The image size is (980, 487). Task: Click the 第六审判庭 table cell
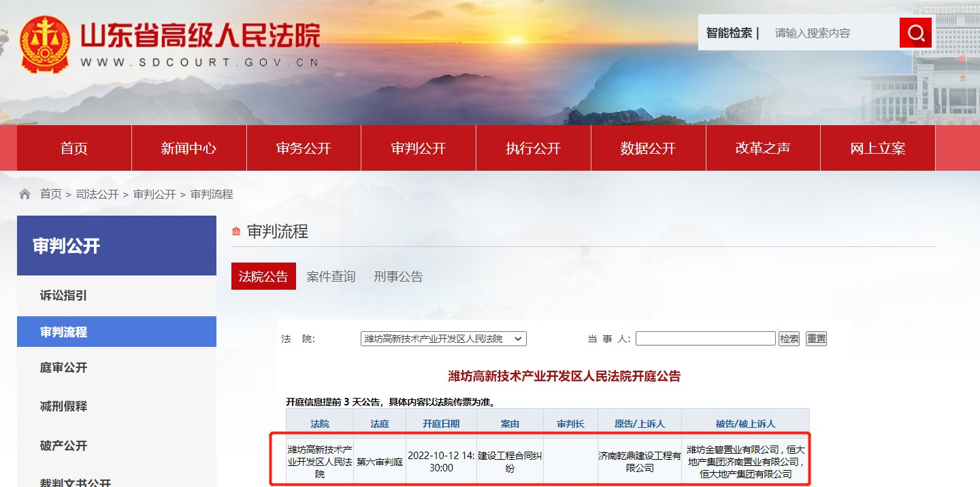pos(380,462)
